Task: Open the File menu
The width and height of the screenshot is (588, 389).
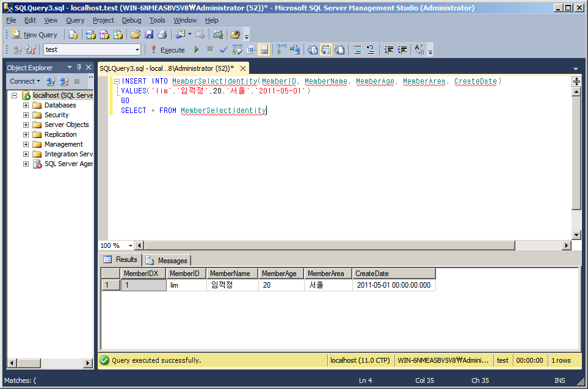Action: [x=11, y=20]
